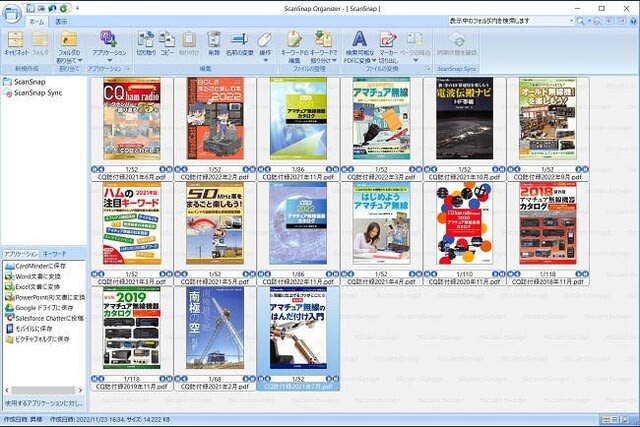
Task: Delete the selected file (削除)
Action: (x=214, y=44)
